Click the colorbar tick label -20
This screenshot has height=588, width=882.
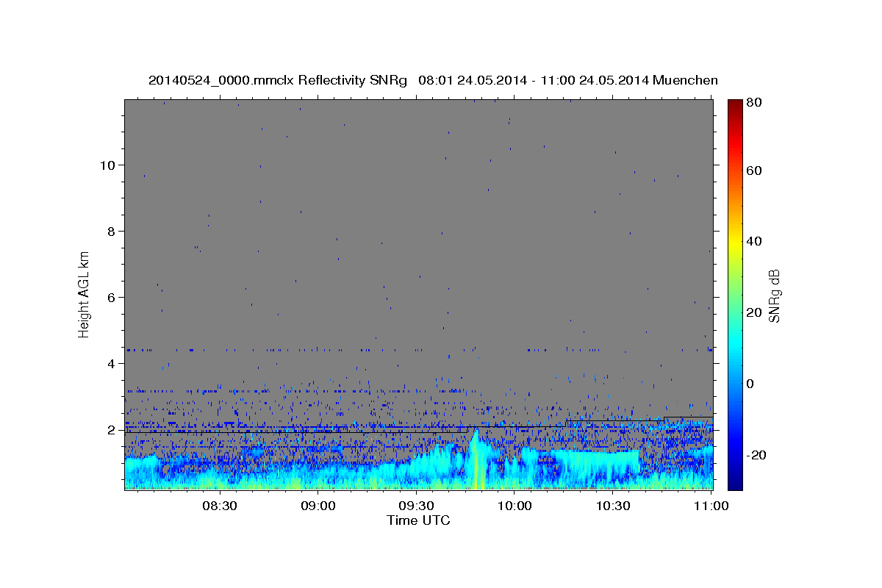(755, 455)
